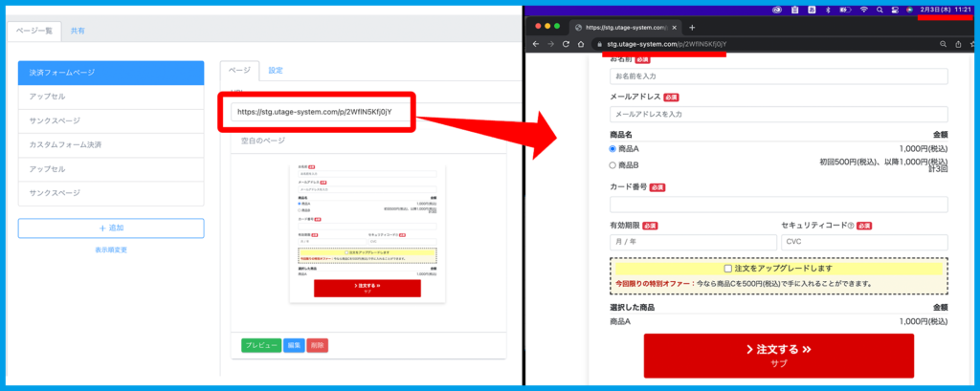The height and width of the screenshot is (391, 980).
Task: Click the browser home icon
Action: pyautogui.click(x=582, y=44)
